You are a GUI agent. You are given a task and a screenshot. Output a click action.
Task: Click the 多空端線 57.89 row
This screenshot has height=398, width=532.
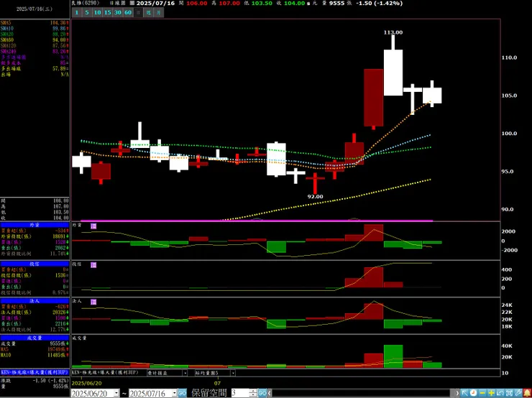[35, 69]
